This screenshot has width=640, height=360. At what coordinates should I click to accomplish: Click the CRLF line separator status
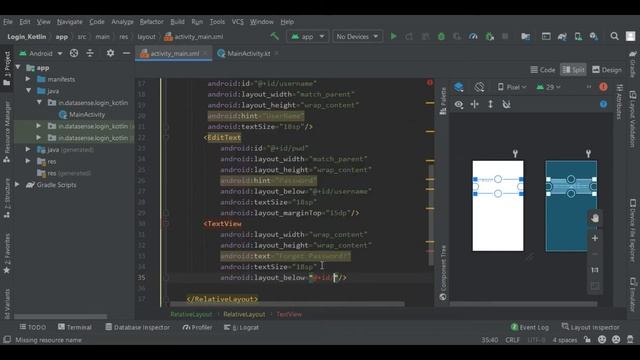coord(512,340)
